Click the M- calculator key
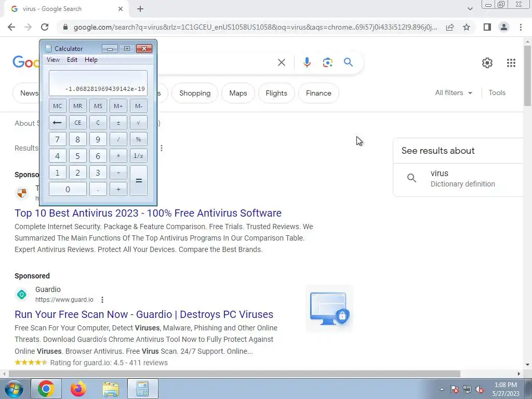The height and width of the screenshot is (399, 532). click(x=139, y=106)
